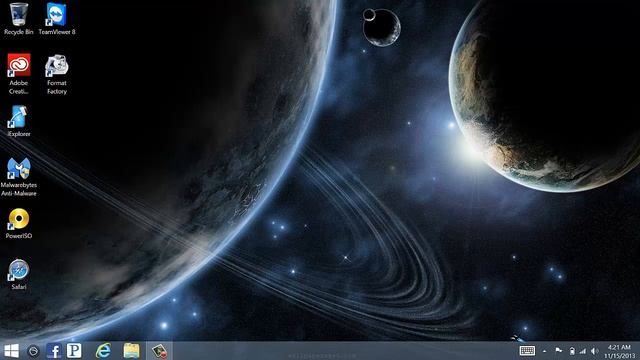Image resolution: width=640 pixels, height=360 pixels.
Task: Show hidden system tray icons
Action: tap(544, 351)
